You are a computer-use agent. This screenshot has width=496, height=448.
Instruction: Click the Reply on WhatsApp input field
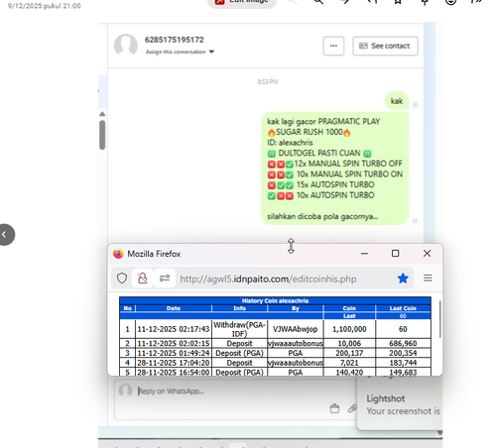(235, 399)
